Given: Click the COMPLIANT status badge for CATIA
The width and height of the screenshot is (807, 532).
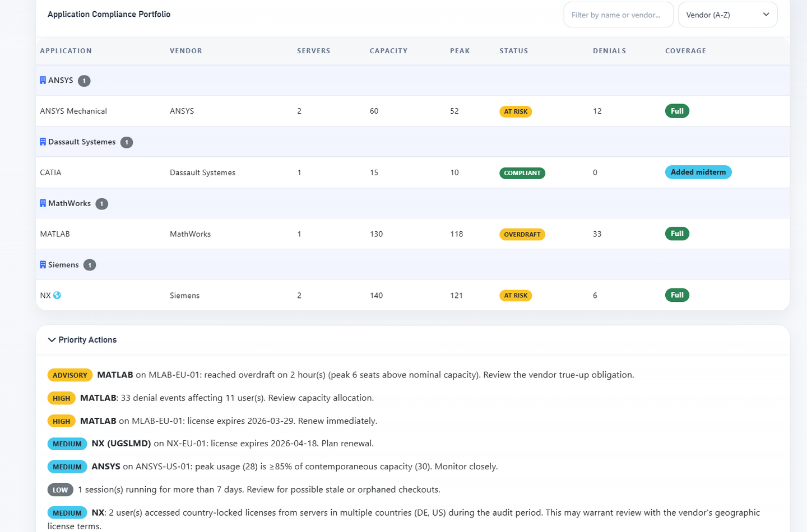Looking at the screenshot, I should point(522,173).
